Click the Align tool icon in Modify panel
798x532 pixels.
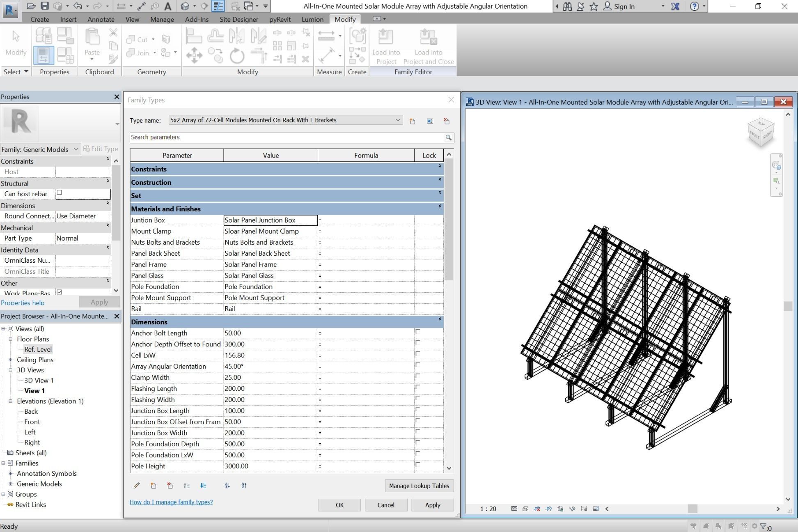(x=194, y=36)
